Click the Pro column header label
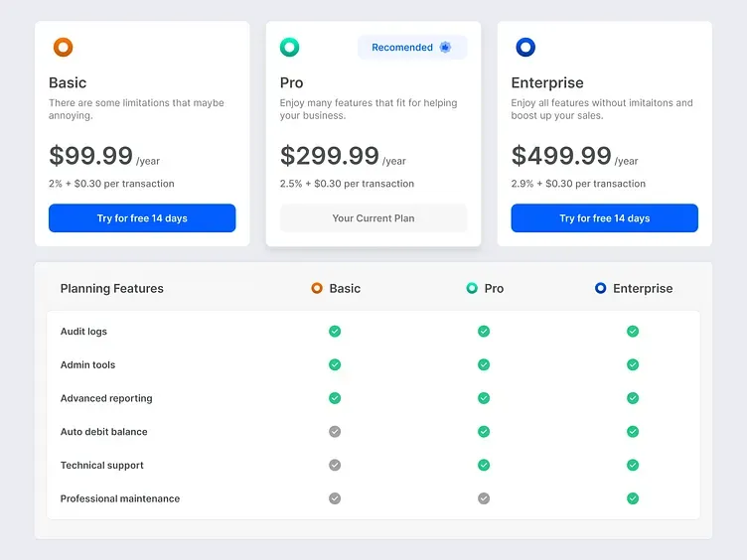Screen dimensions: 747x560 coord(494,289)
